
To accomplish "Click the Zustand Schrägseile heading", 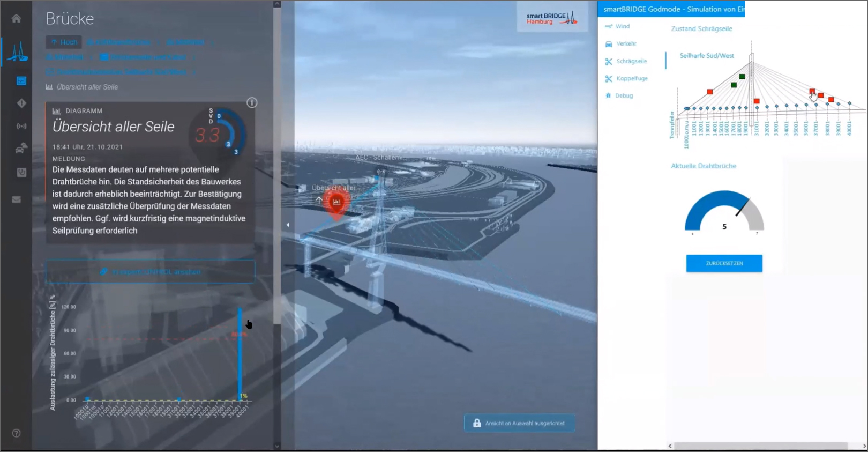I will [701, 29].
